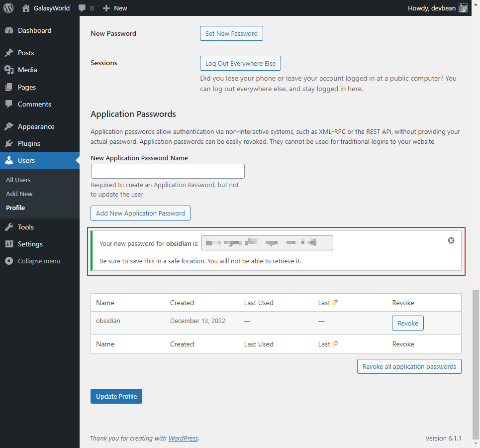Click the GalaxyWorld site name
Screen dimensions: 480x448
52,8
